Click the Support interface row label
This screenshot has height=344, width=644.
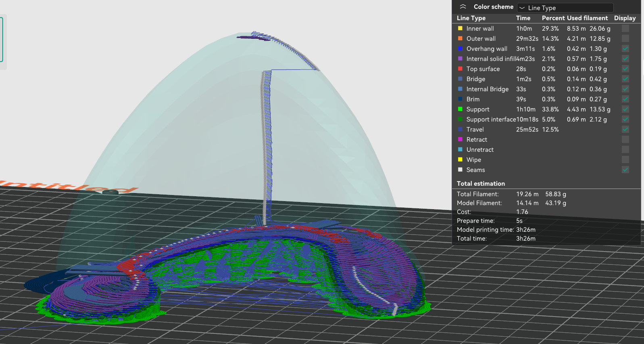(x=491, y=120)
